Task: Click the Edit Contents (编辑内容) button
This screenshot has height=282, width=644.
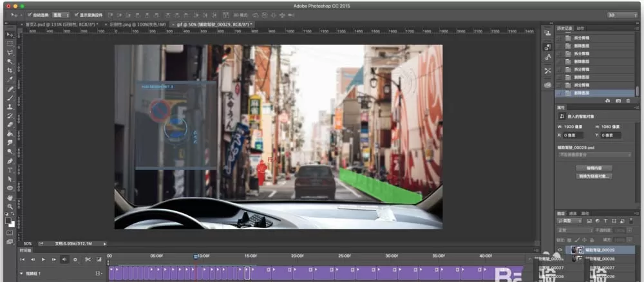Action: 594,168
